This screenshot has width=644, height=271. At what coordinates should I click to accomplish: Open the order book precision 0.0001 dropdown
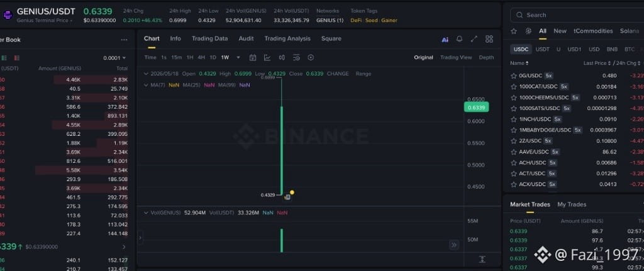[114, 58]
